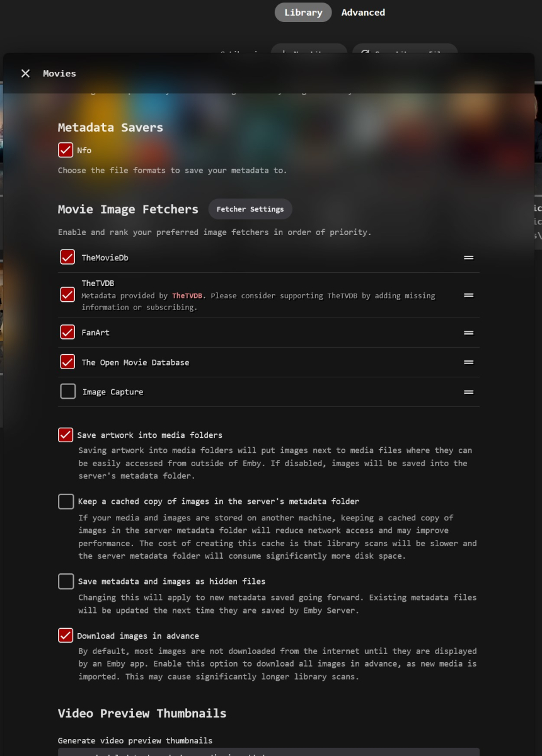Click the Image Capture reorder handle
This screenshot has width=542, height=756.
468,392
